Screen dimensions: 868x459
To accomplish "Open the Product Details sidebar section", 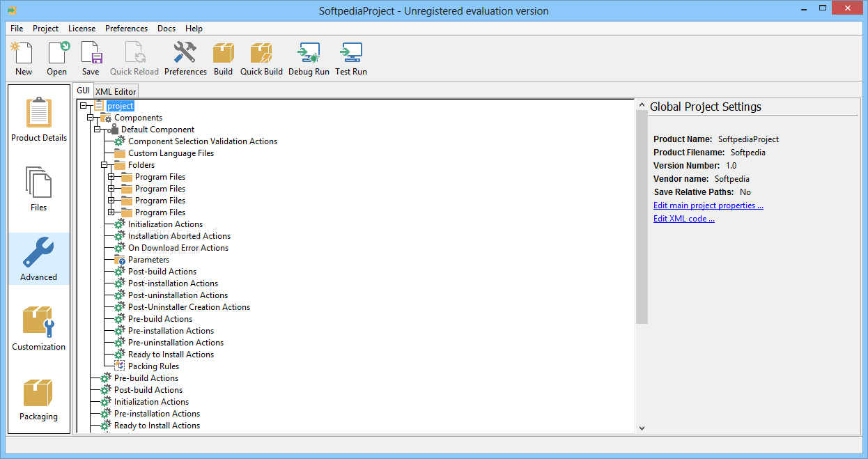I will coord(39,119).
